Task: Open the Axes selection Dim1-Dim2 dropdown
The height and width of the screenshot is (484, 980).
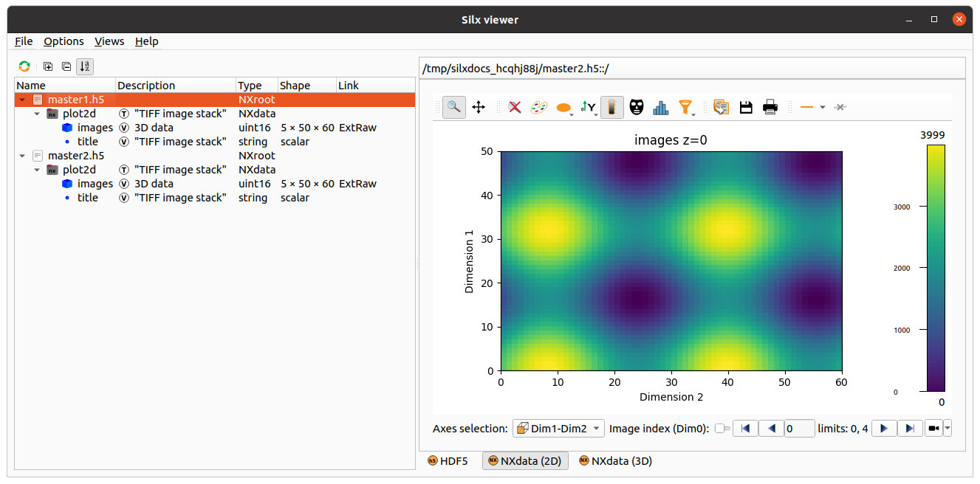Action: point(559,429)
